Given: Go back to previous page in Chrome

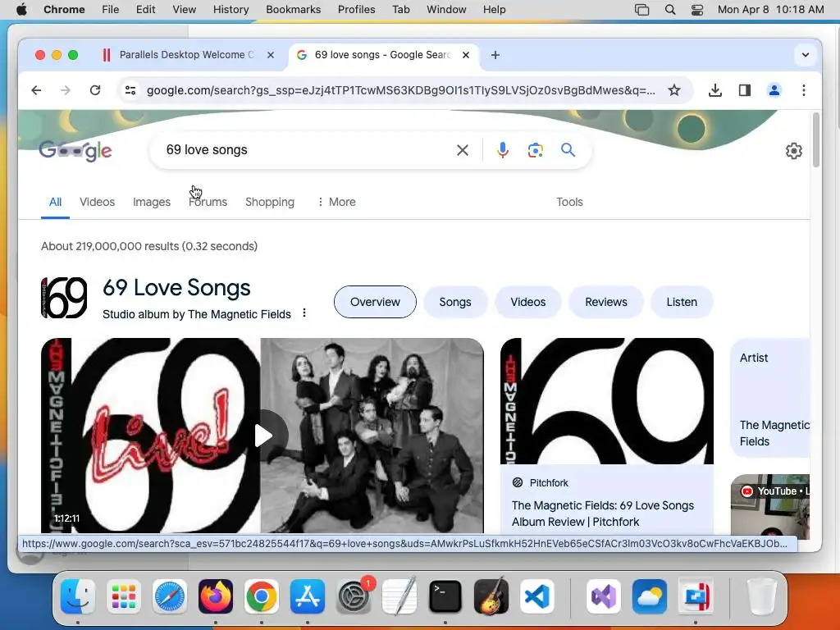Looking at the screenshot, I should coord(36,90).
